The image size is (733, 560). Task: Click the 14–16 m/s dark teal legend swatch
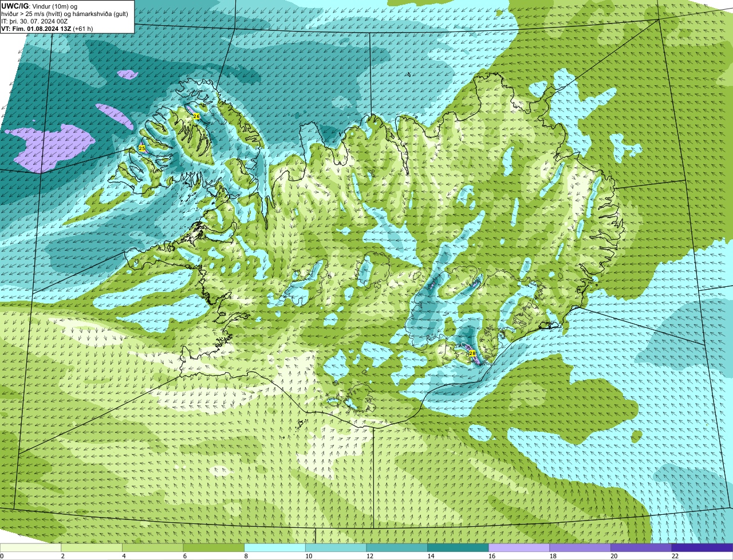tap(458, 547)
